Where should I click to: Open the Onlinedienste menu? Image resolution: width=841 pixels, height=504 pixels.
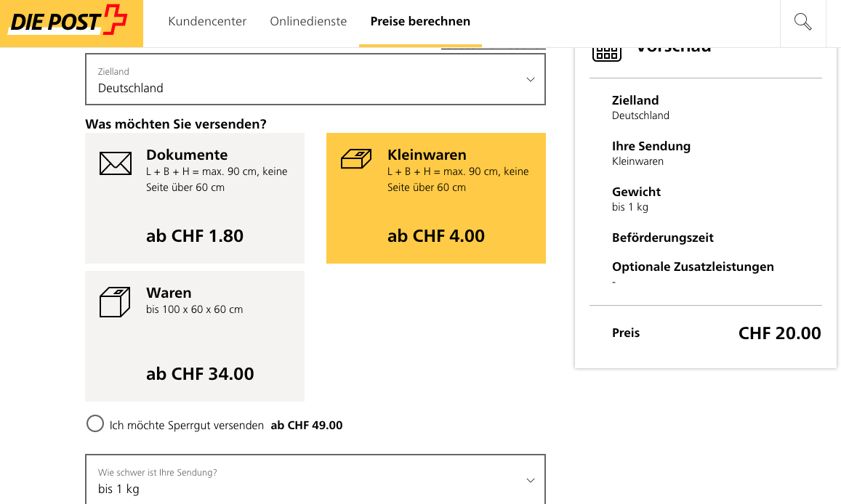308,22
